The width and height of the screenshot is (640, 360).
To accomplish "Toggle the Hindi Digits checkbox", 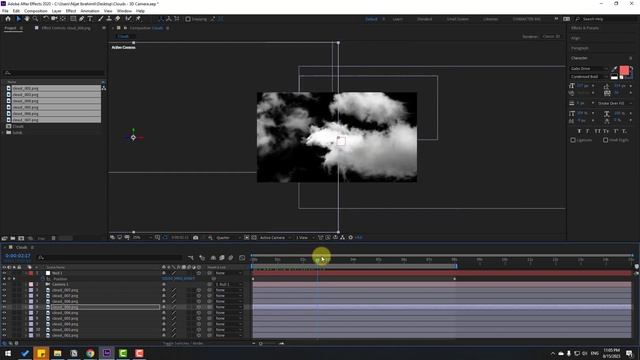I will [606, 140].
